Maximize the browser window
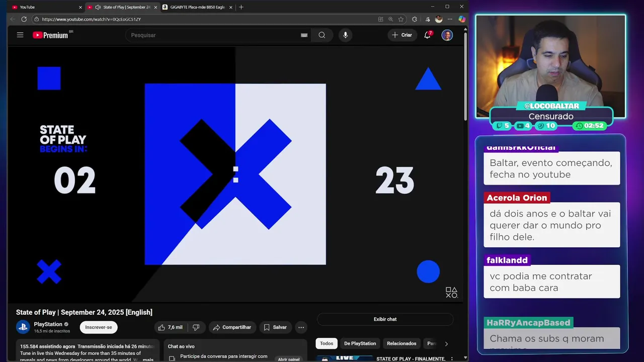Image resolution: width=644 pixels, height=362 pixels. click(x=447, y=7)
